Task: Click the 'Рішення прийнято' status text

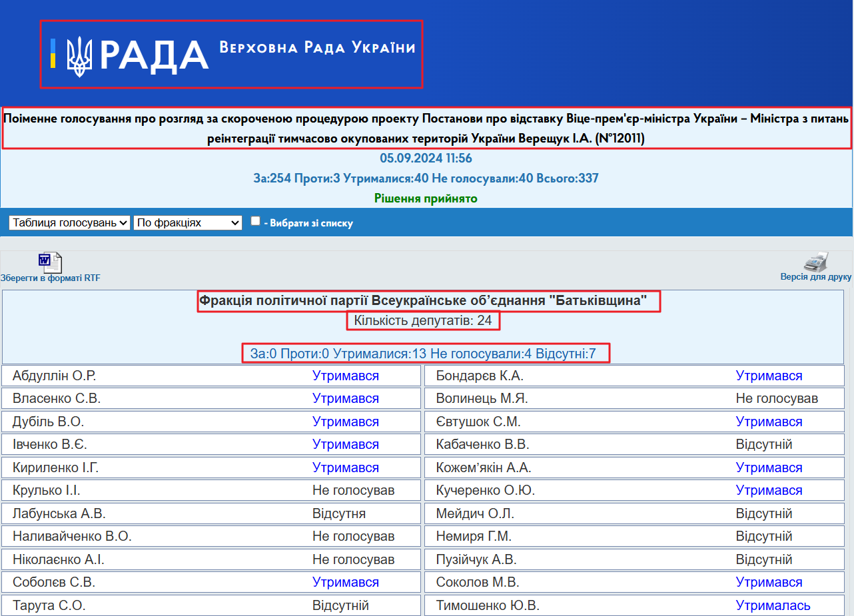Action: [426, 198]
